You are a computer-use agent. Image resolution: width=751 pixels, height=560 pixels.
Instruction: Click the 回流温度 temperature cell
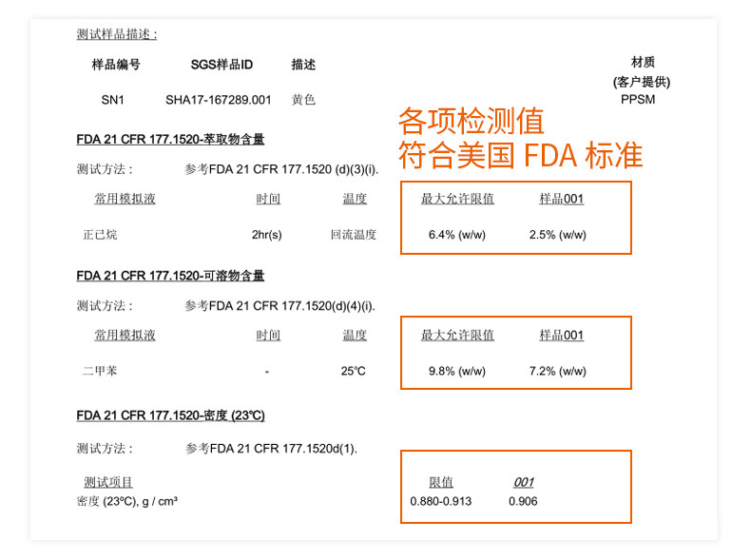pos(354,235)
